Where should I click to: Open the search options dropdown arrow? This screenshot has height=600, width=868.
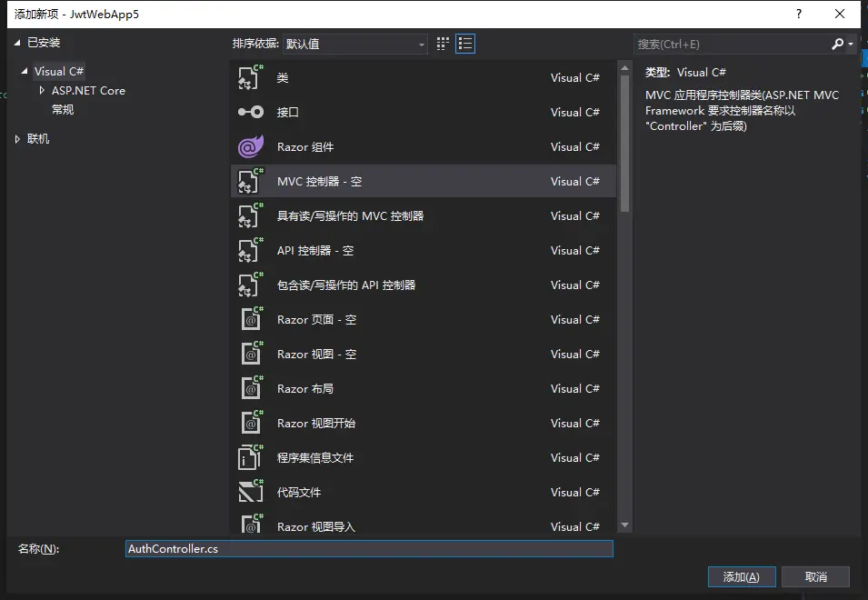851,45
